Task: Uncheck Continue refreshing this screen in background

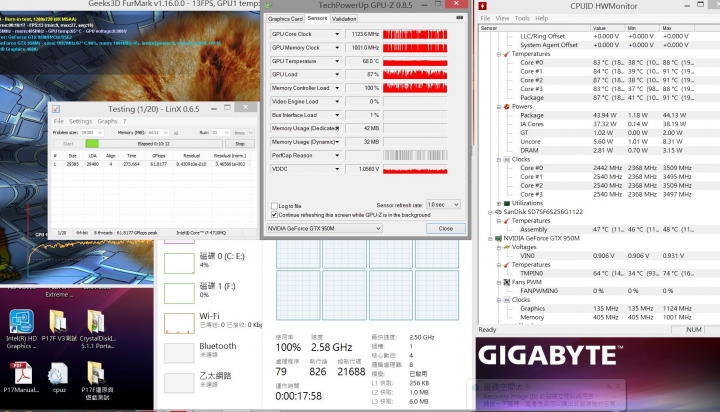Action: (274, 214)
